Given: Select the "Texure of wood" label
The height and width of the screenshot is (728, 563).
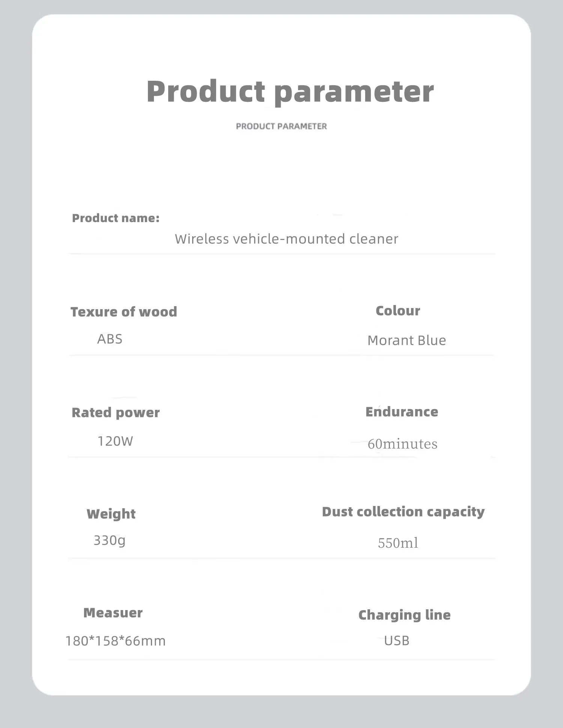Looking at the screenshot, I should (124, 312).
